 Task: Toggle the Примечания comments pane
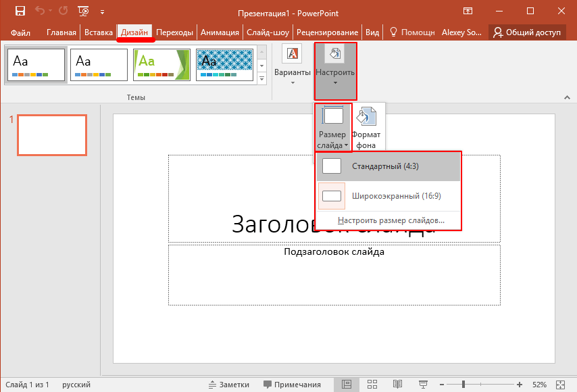[292, 385]
